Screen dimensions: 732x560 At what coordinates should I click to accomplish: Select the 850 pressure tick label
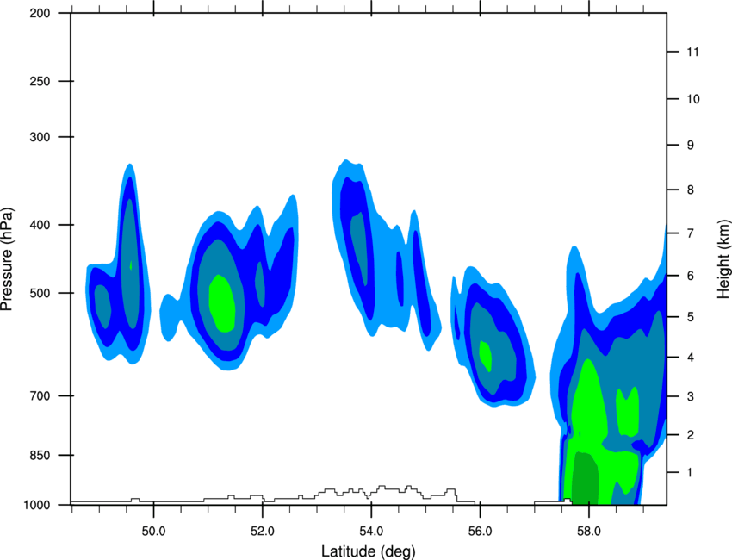click(40, 455)
